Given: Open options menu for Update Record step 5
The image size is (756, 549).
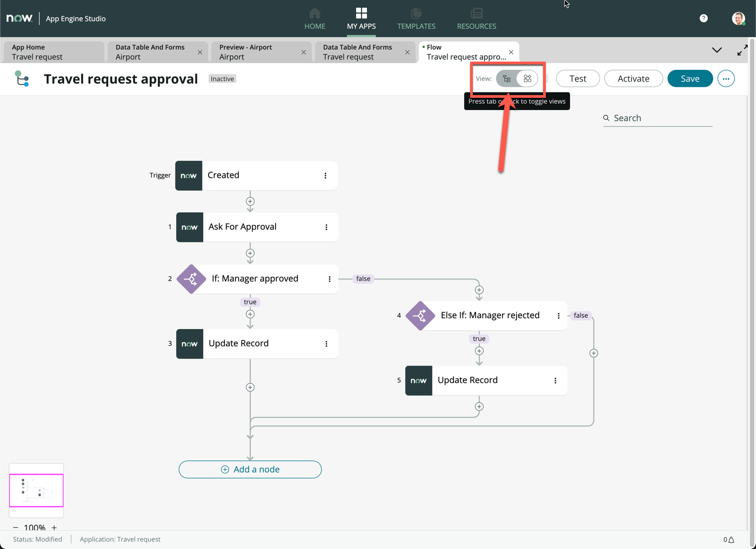Looking at the screenshot, I should click(556, 381).
